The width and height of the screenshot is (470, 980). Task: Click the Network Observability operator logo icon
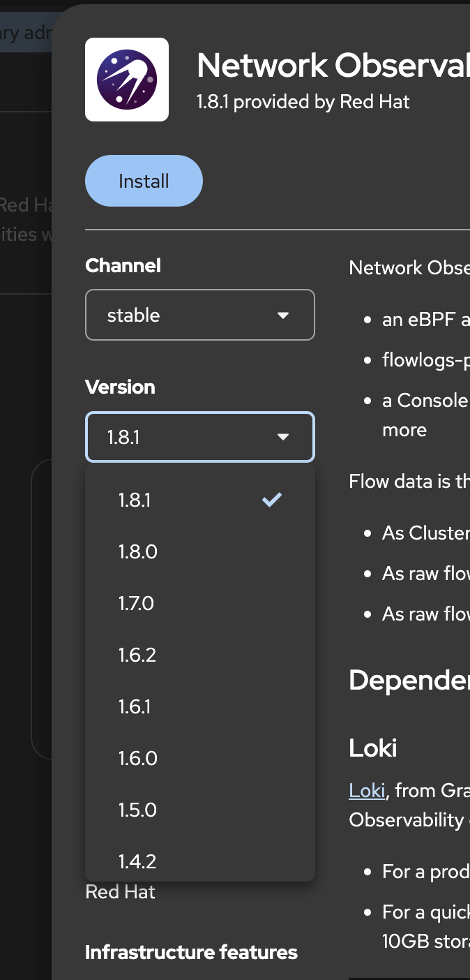pyautogui.click(x=127, y=80)
